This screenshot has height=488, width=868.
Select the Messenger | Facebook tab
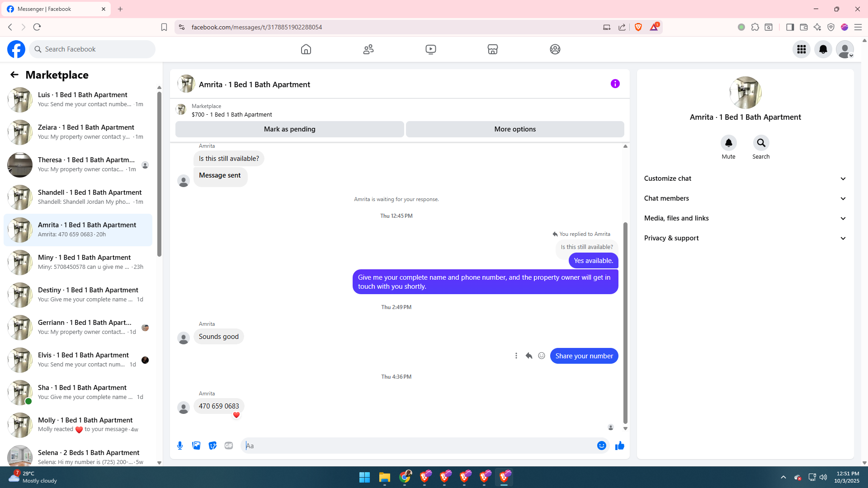(56, 9)
